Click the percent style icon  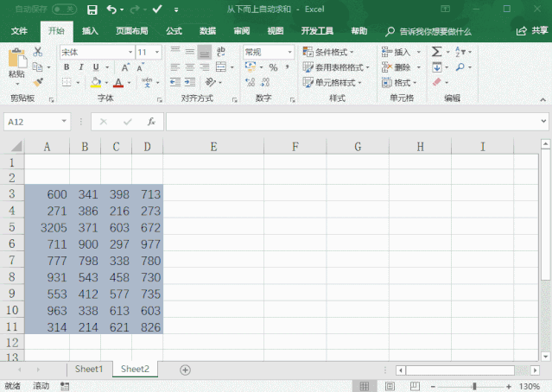[x=273, y=67]
